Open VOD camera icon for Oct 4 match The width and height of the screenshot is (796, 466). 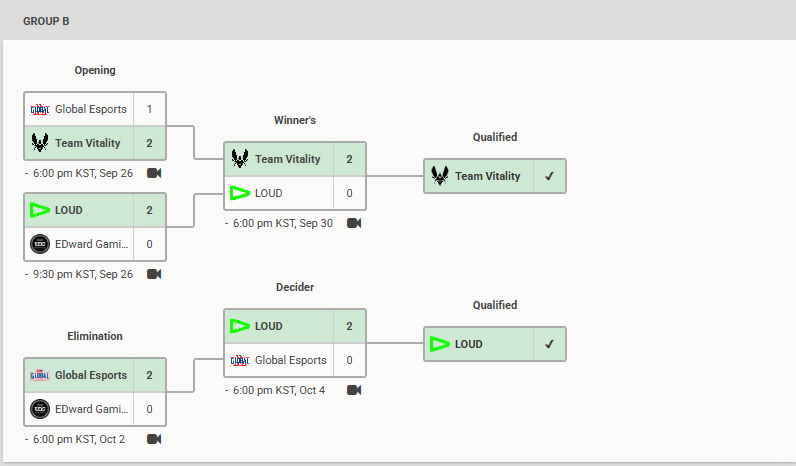[354, 390]
